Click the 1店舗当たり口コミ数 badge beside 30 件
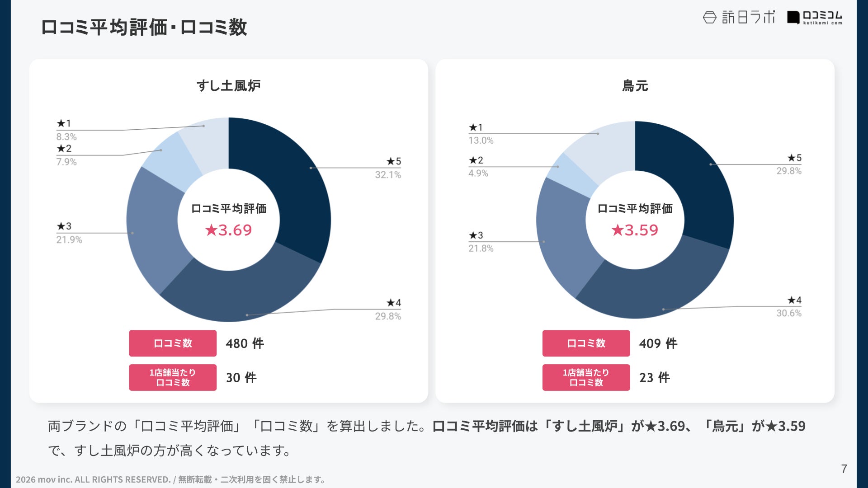 [173, 377]
